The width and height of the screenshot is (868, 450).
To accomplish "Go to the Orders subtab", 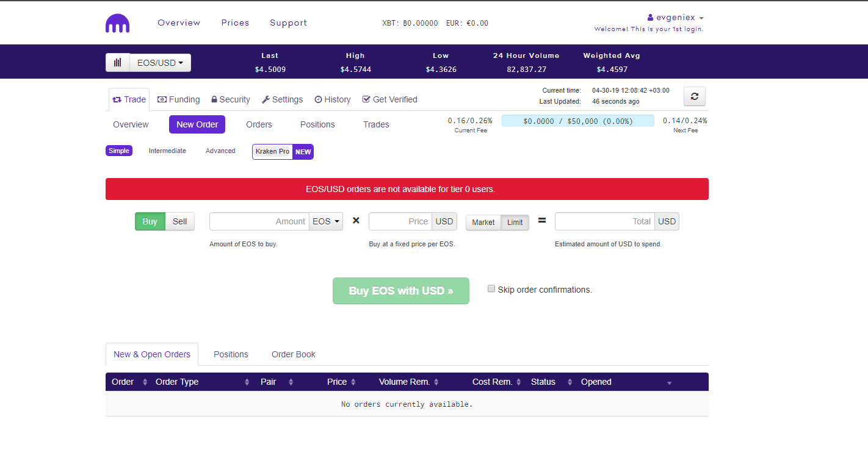I will tap(259, 124).
